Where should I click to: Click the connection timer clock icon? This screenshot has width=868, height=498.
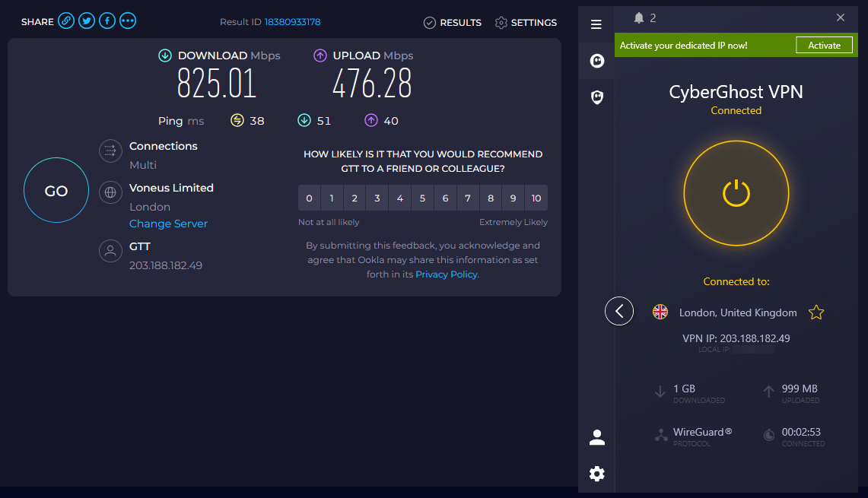(x=769, y=436)
